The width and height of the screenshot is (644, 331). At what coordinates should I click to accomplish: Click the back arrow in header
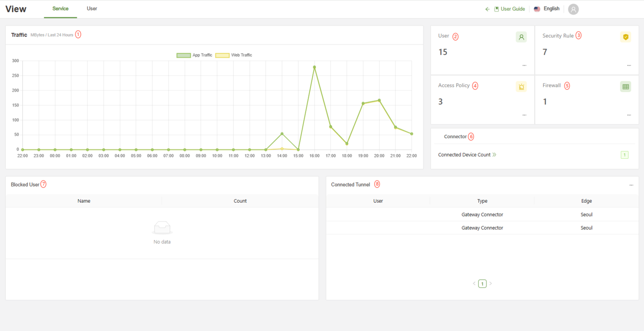(487, 9)
